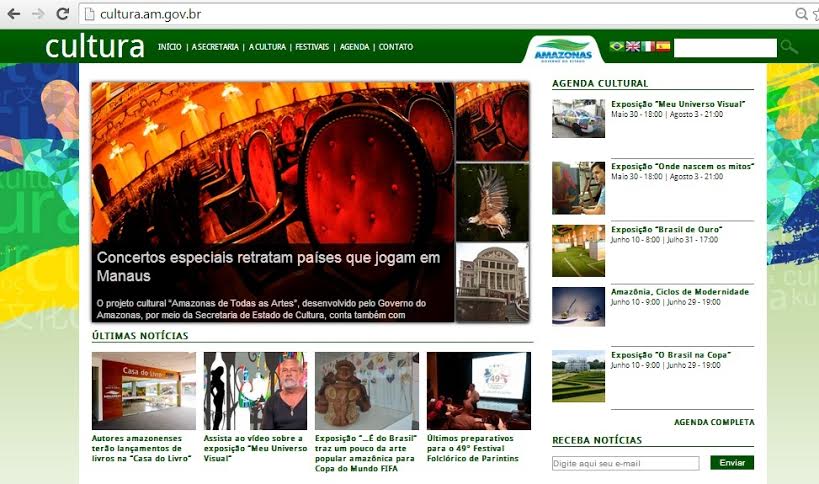Click the cultura site logo
819x484 pixels.
[95, 47]
